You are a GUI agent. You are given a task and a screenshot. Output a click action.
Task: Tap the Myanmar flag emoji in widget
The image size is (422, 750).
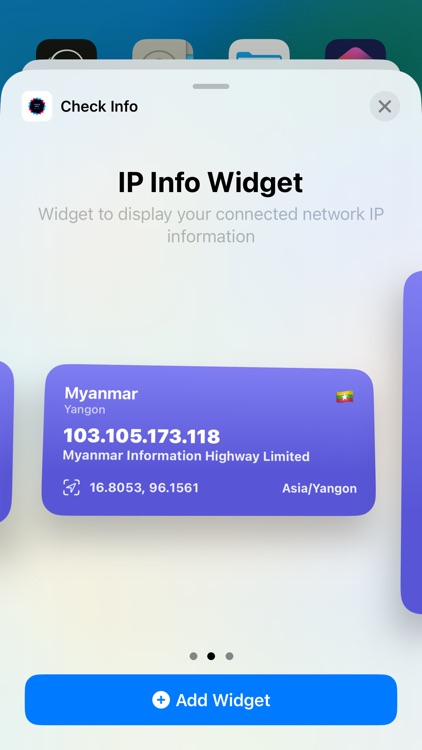344,397
